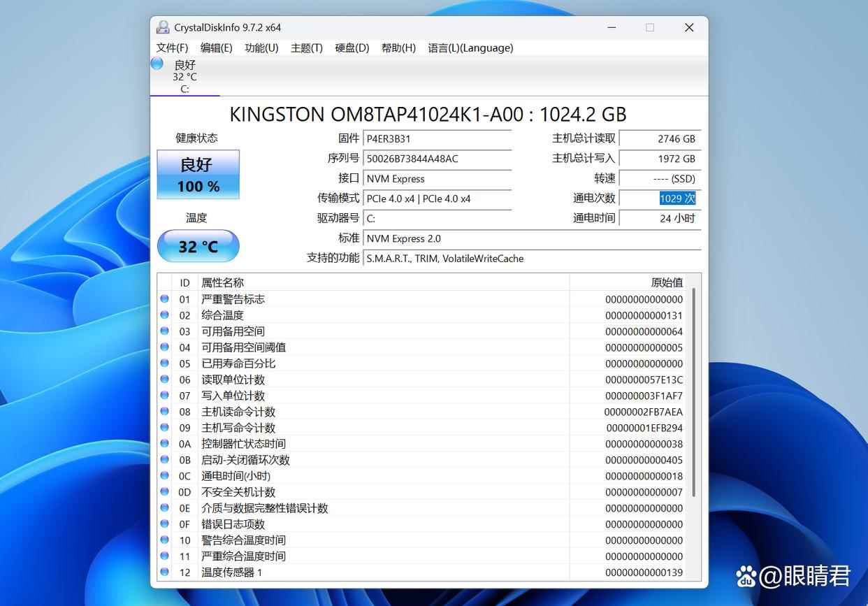The height and width of the screenshot is (606, 868).
Task: Click the status orb on row 11 严重综合温度时间
Action: coord(164,556)
